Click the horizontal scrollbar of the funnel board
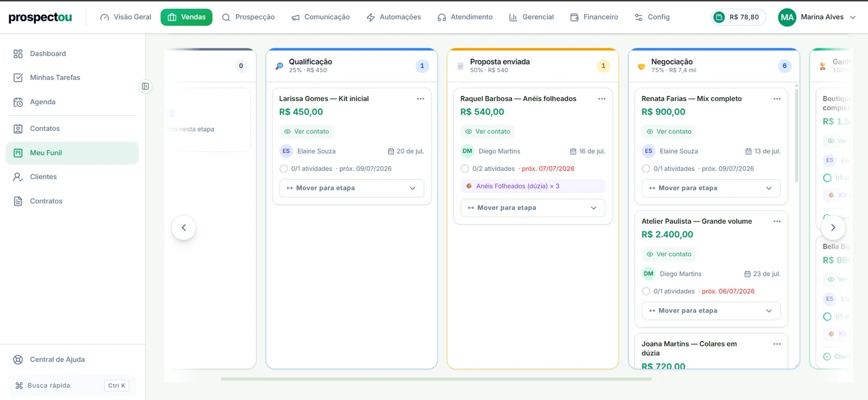 point(436,379)
